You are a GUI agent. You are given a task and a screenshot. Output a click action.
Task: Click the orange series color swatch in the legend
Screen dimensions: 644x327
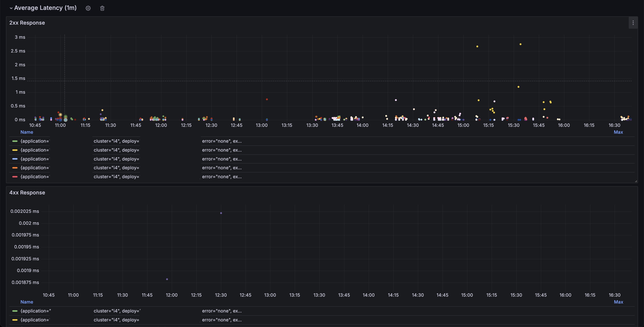(x=15, y=168)
